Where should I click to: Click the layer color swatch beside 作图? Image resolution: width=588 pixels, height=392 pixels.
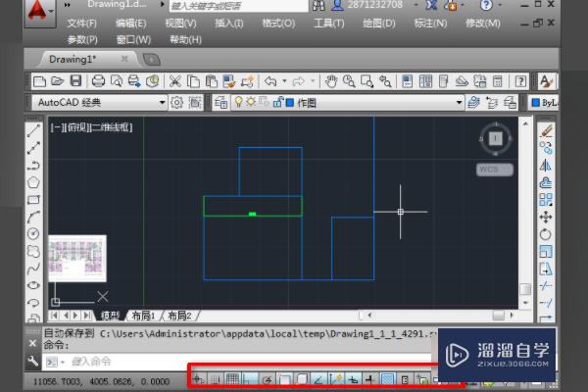(289, 102)
